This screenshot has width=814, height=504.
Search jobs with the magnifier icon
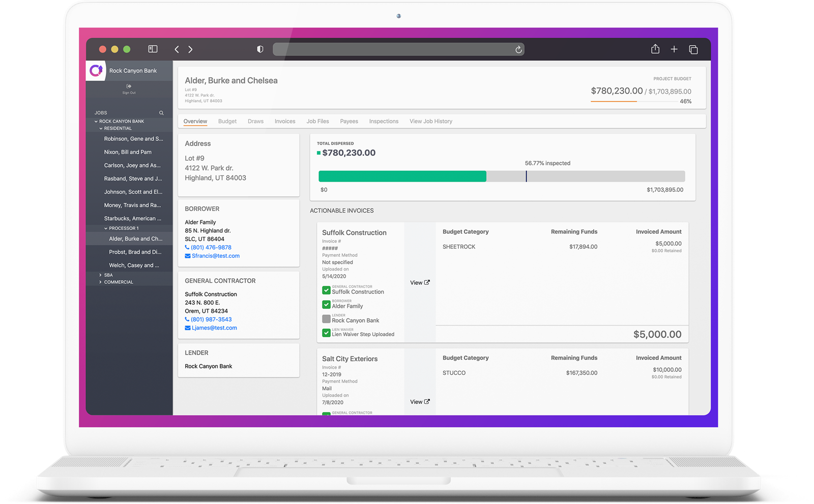(161, 113)
